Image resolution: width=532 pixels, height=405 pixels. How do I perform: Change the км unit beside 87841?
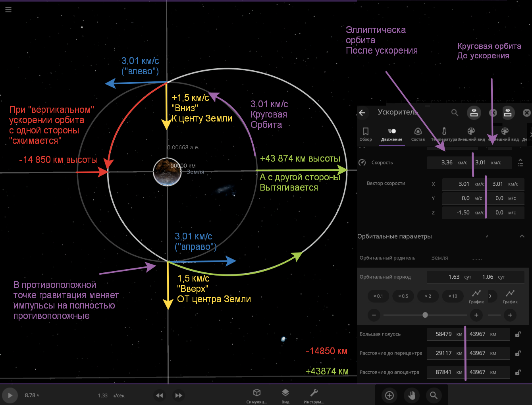[x=459, y=372]
